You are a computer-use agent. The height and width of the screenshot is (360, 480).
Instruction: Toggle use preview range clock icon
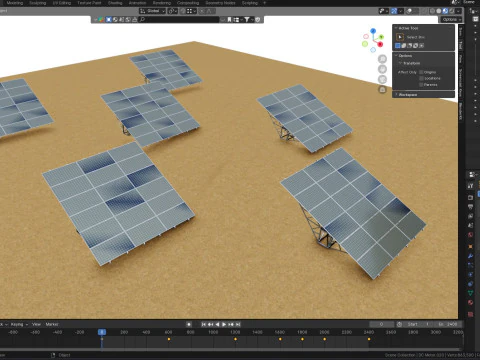click(399, 324)
